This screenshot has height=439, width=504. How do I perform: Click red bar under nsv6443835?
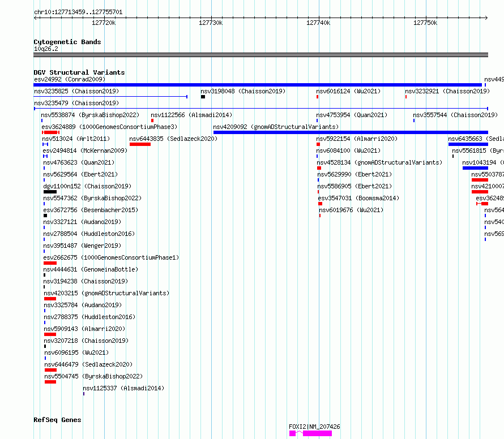point(140,144)
